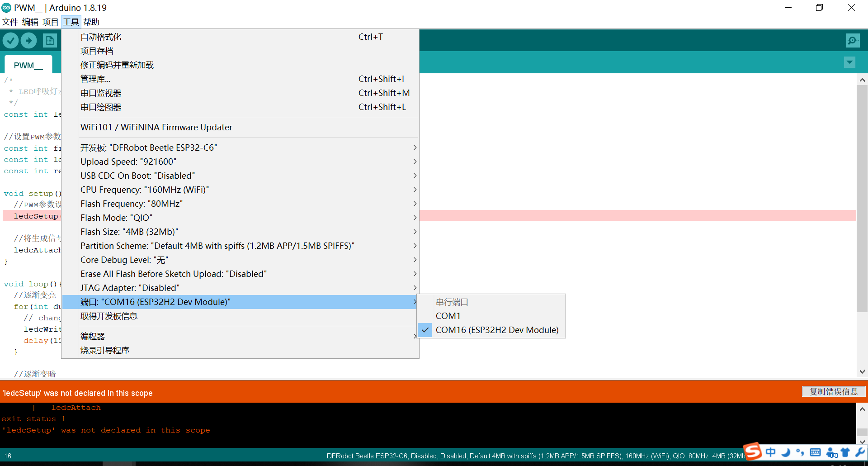
Task: Click the //逐渐变暗 comment line
Action: (35, 374)
